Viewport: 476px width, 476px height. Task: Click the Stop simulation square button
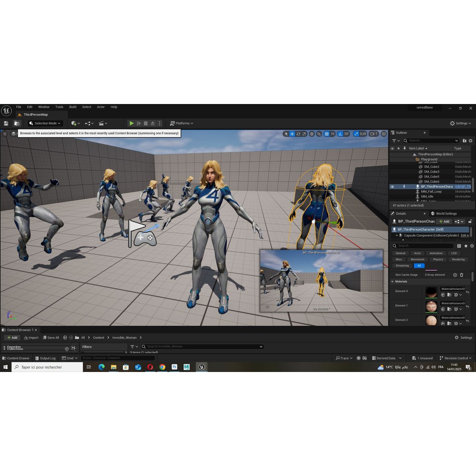(x=146, y=123)
